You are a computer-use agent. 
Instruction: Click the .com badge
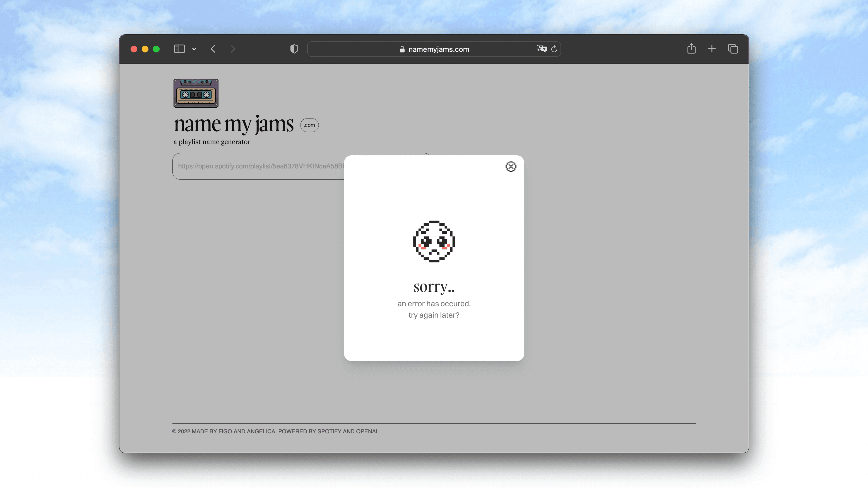309,125
